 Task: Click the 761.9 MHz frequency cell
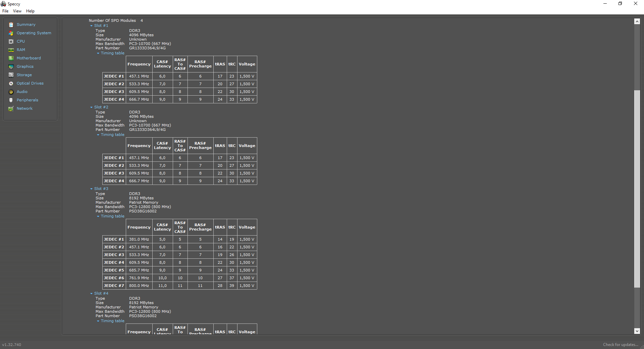139,278
